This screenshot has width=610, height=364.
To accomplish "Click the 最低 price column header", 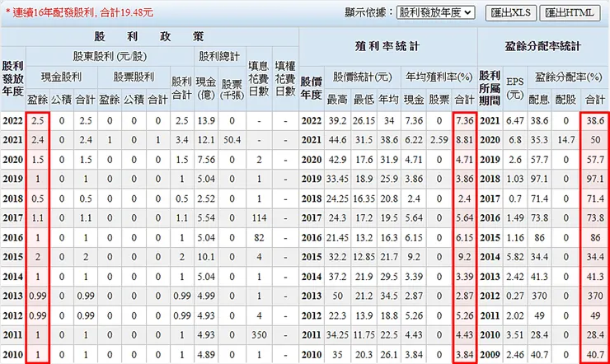I will [x=364, y=100].
